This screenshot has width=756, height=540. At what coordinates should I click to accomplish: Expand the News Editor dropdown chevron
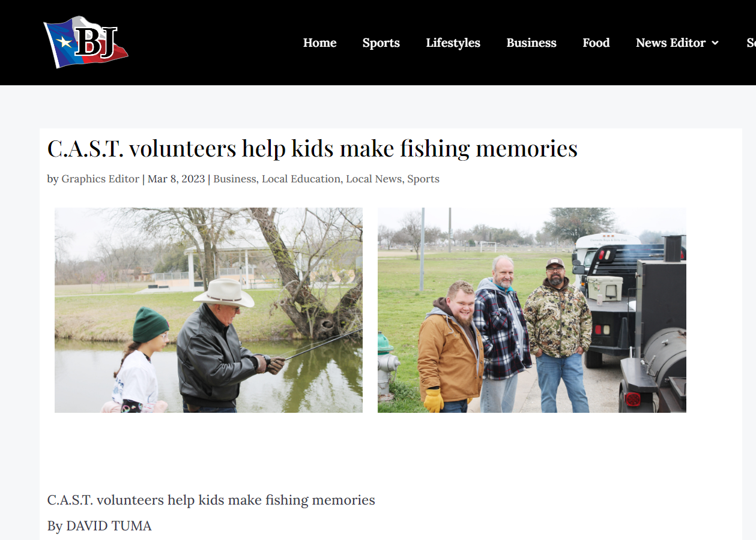[x=715, y=43]
